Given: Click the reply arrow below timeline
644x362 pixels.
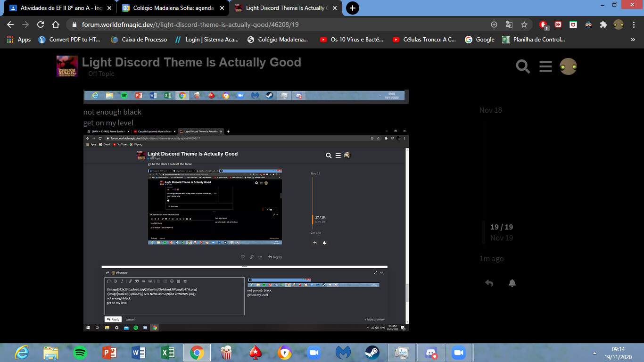Looking at the screenshot, I should pos(489,283).
